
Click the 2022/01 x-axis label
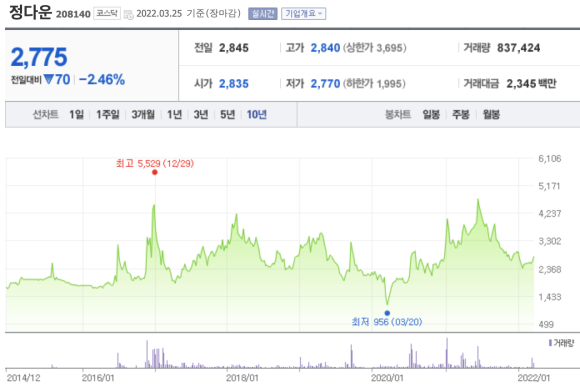pos(534,378)
